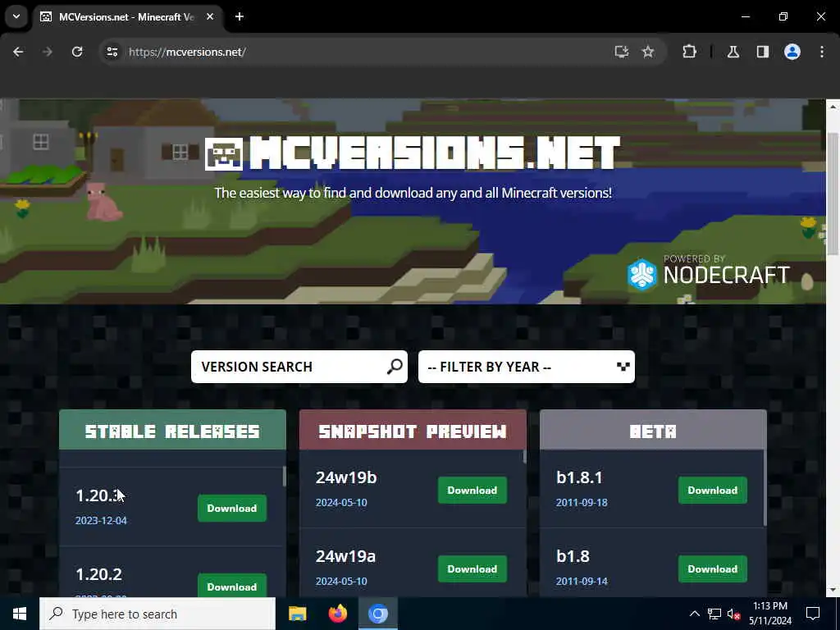840x630 pixels.
Task: Click the address bar URL
Action: [x=187, y=52]
